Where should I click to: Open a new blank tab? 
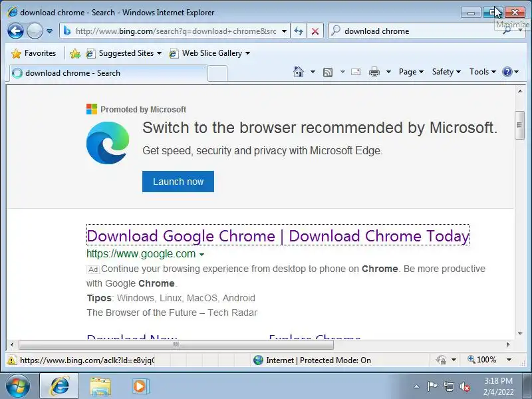click(x=217, y=73)
